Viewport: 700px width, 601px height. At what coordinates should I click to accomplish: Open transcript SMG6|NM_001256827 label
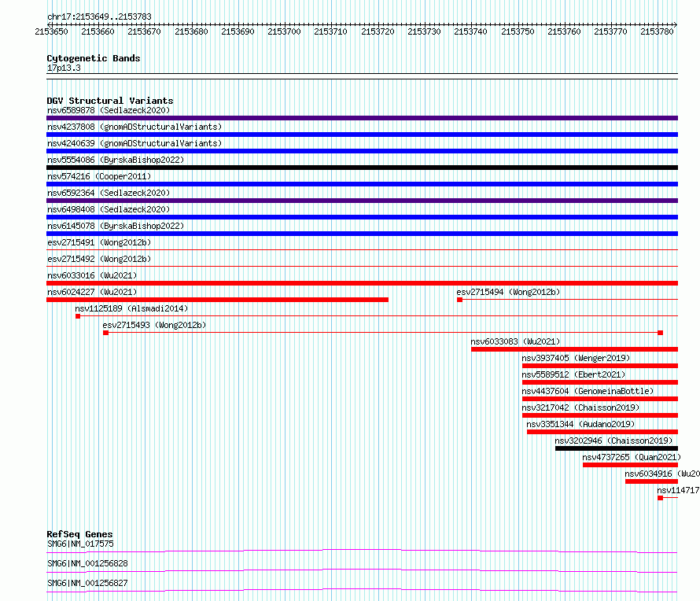(x=87, y=583)
